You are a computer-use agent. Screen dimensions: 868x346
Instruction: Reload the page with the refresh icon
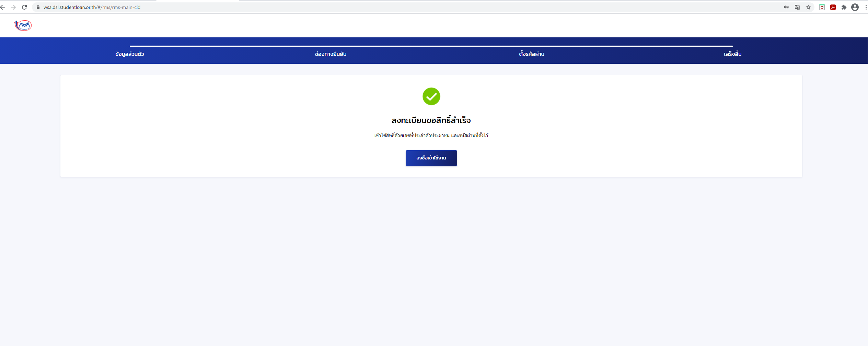[x=24, y=7]
